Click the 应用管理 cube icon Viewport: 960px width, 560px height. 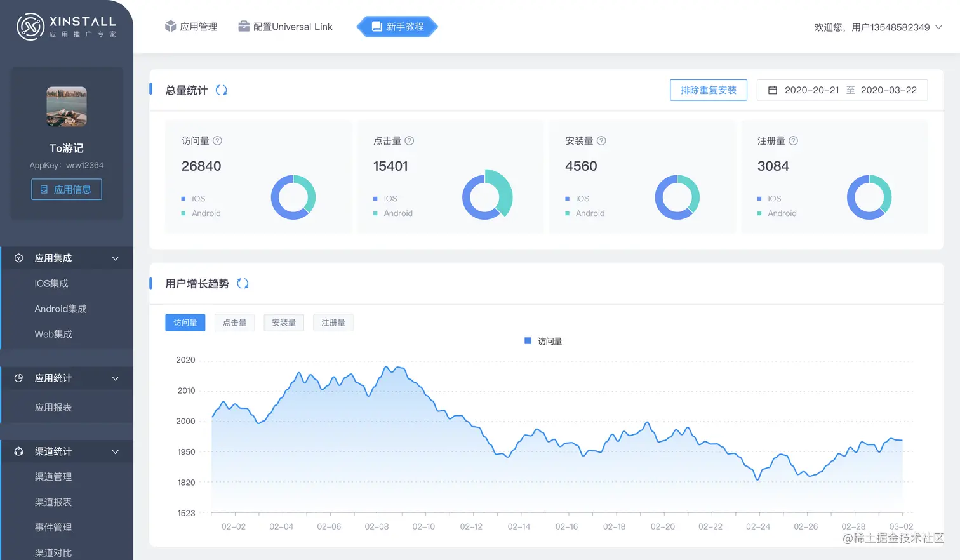(170, 26)
